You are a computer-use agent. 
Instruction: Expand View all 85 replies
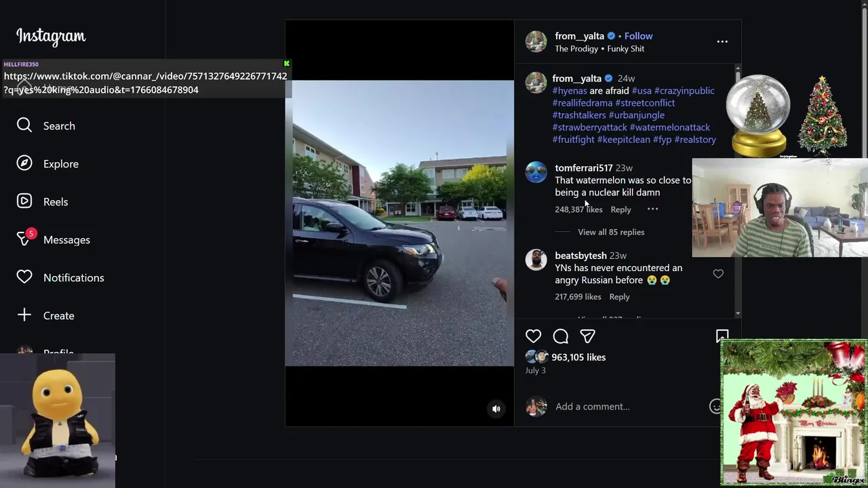click(611, 232)
